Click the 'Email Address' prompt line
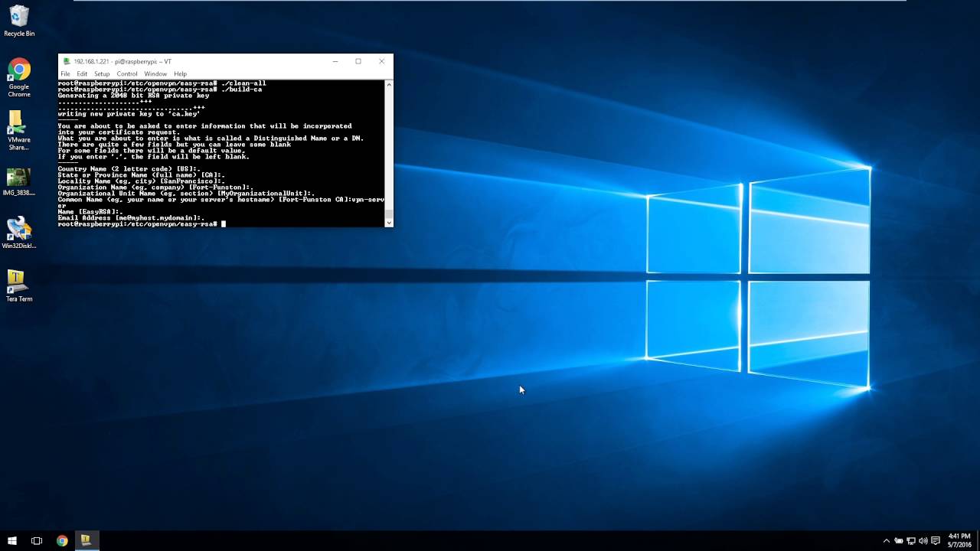Viewport: 980px width, 551px height. coord(131,218)
